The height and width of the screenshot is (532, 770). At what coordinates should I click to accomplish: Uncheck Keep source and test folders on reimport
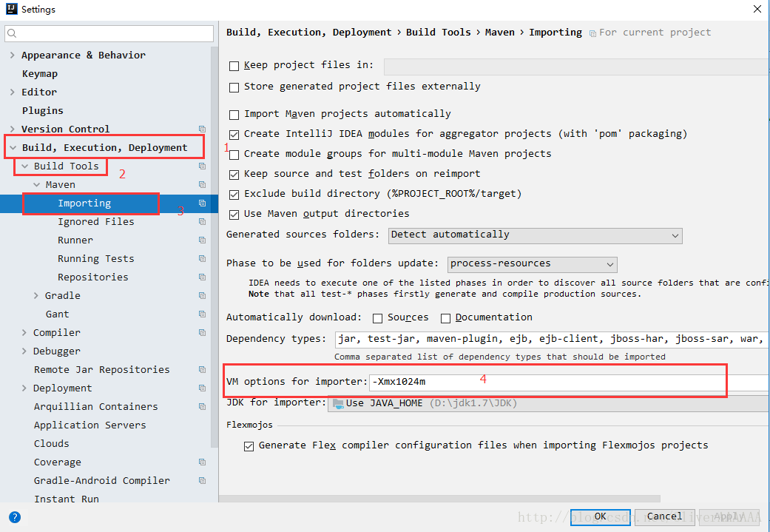point(234,175)
